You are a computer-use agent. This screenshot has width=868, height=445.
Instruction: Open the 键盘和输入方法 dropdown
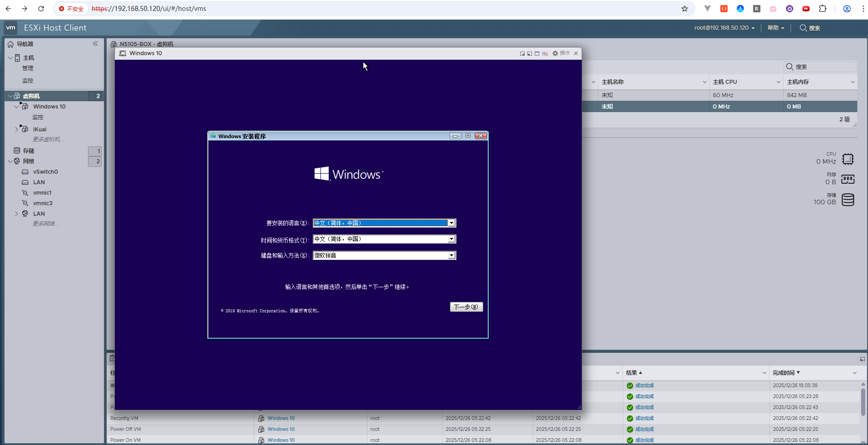pyautogui.click(x=451, y=256)
